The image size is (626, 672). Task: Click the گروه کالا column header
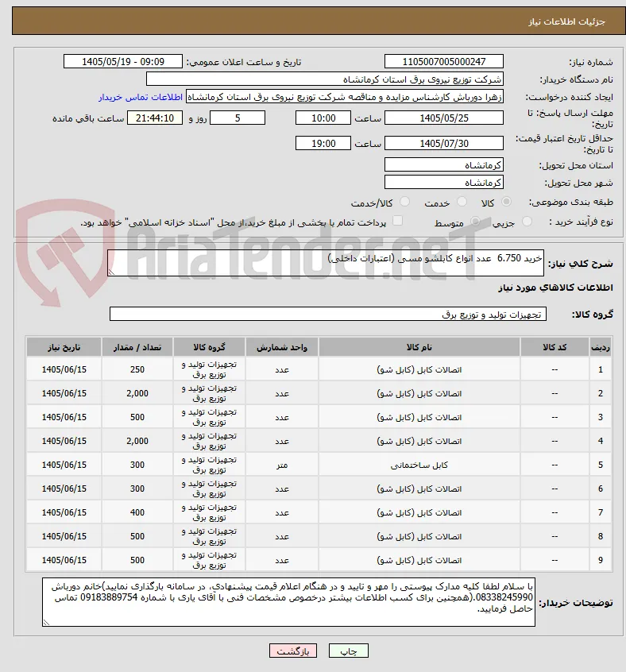tap(209, 347)
